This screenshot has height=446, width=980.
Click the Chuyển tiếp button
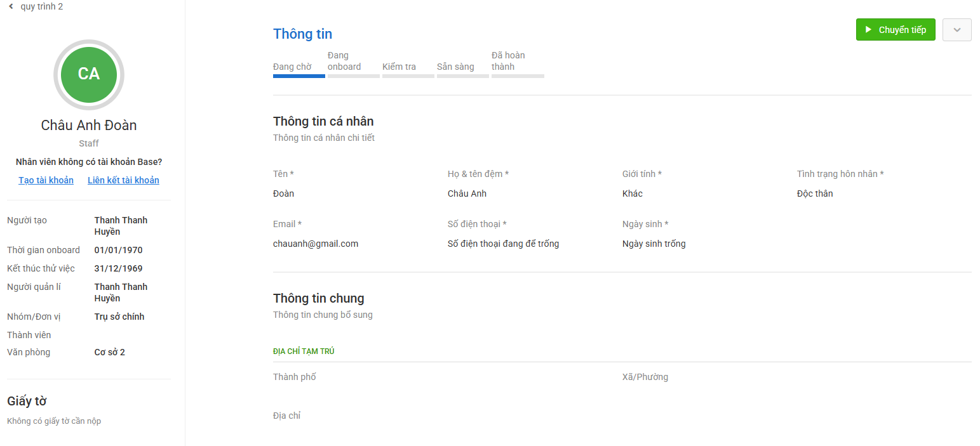[x=896, y=30]
